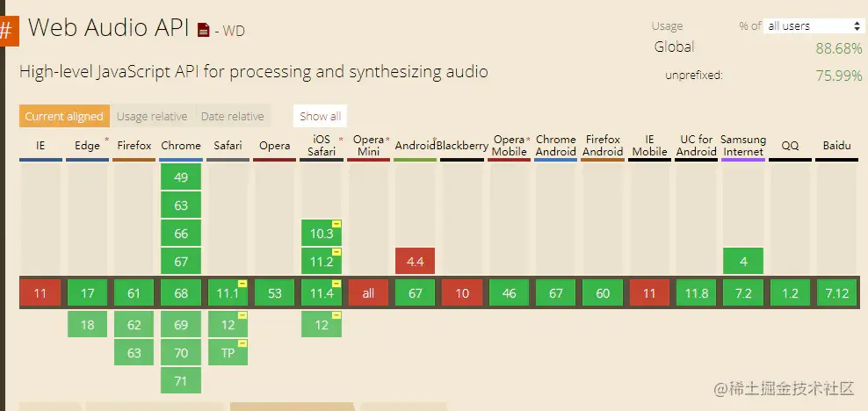The height and width of the screenshot is (411, 868).
Task: Select the red IE 11 cell
Action: point(40,293)
